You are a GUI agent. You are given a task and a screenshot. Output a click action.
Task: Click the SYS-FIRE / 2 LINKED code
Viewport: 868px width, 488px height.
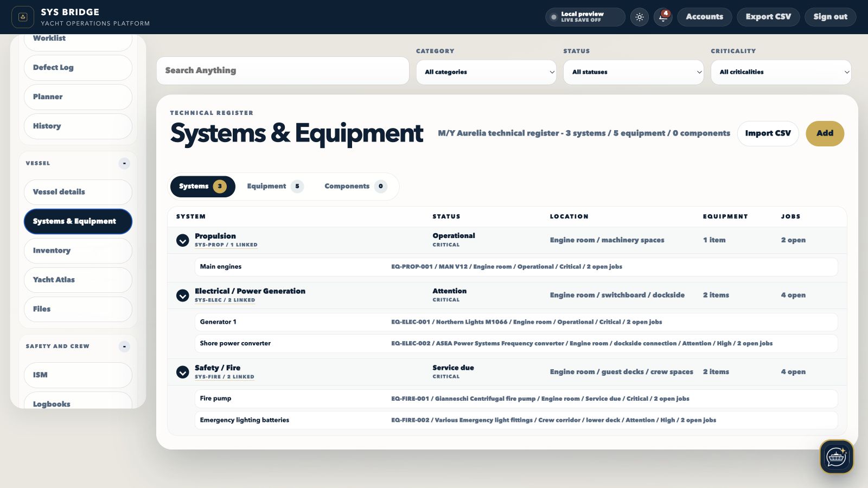pyautogui.click(x=224, y=377)
